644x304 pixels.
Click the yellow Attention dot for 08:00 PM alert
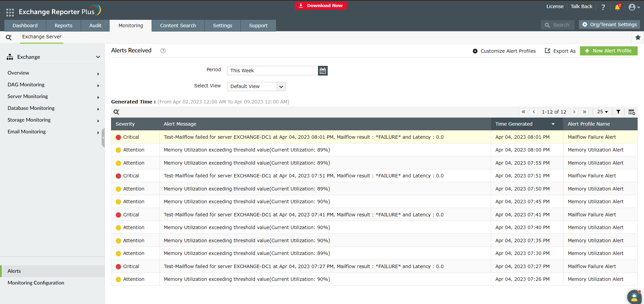[118, 150]
